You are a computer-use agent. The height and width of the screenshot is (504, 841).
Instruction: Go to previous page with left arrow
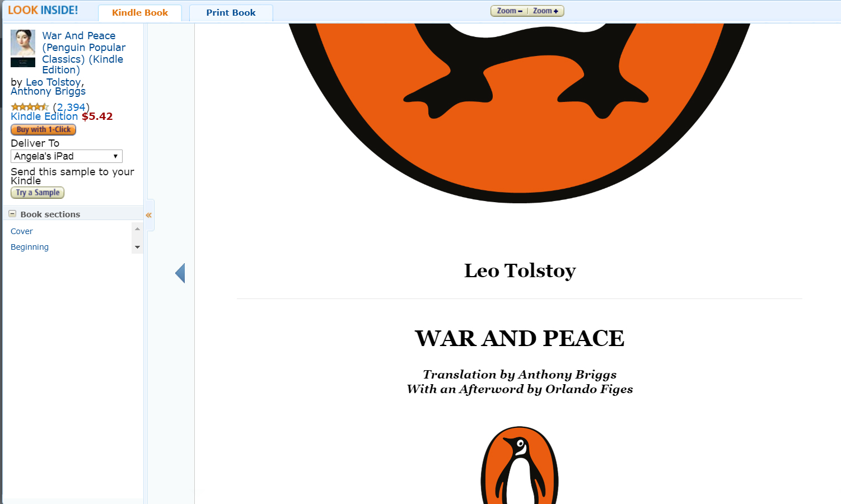pos(180,273)
